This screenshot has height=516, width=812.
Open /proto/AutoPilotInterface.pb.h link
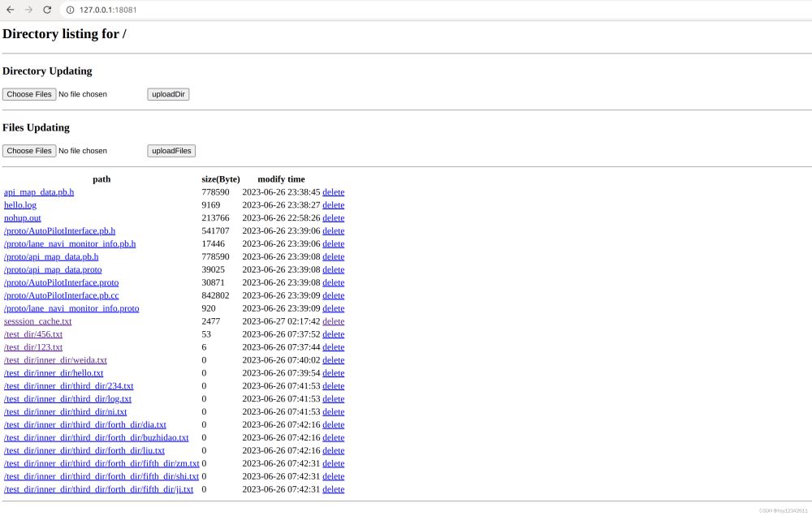59,231
